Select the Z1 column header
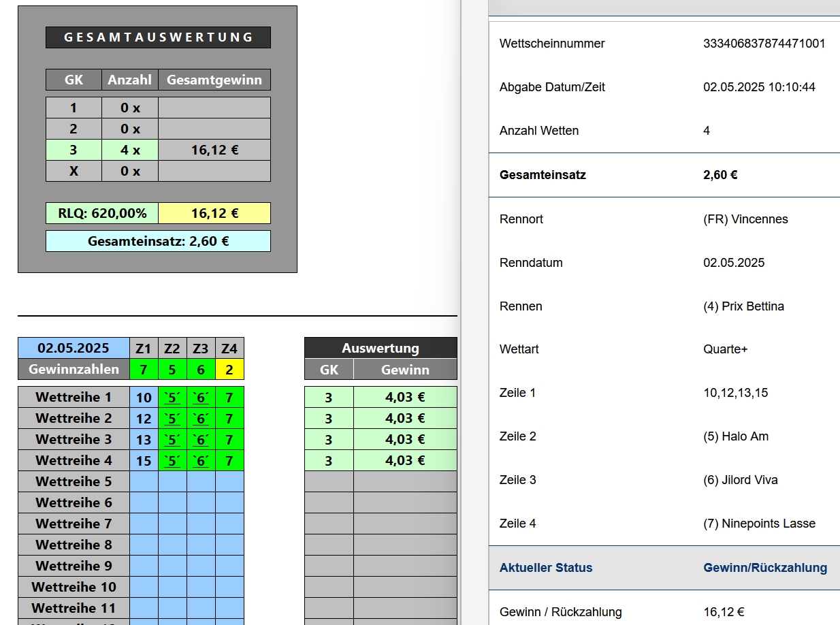Screen dimensions: 840x625 [x=144, y=348]
